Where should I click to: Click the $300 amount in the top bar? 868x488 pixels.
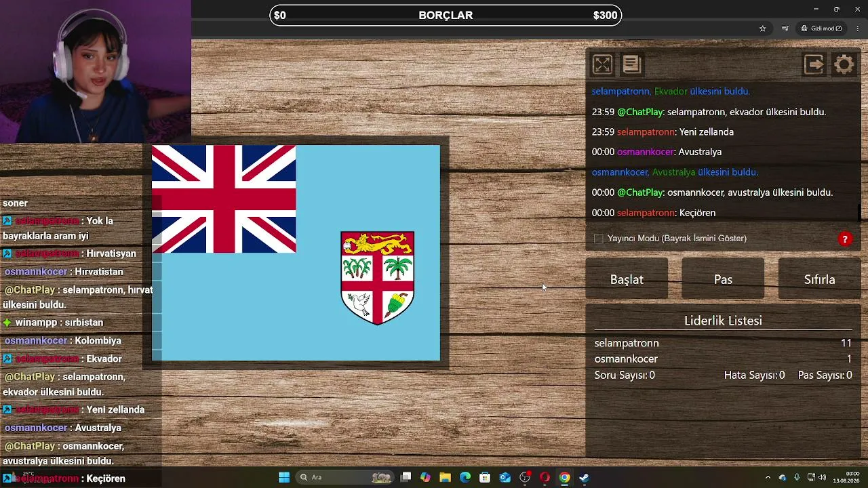click(x=605, y=15)
